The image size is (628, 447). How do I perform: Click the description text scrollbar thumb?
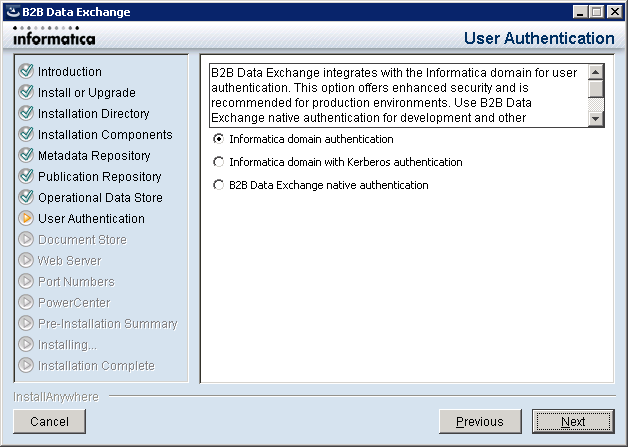596,89
